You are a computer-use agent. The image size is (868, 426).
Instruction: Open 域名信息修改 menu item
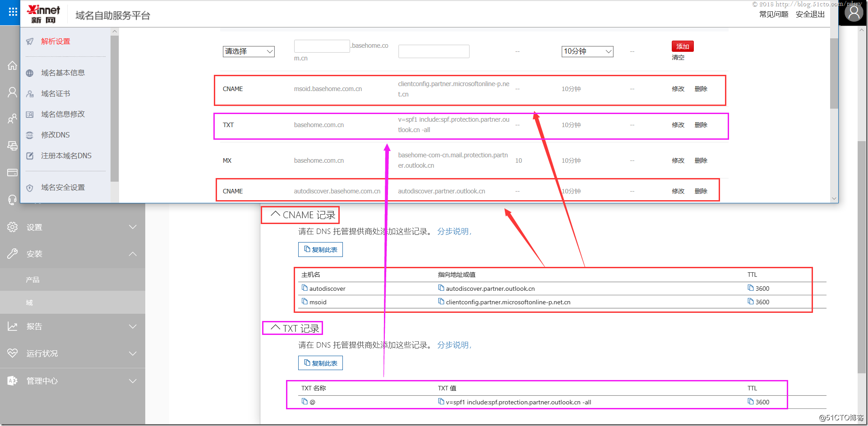63,115
